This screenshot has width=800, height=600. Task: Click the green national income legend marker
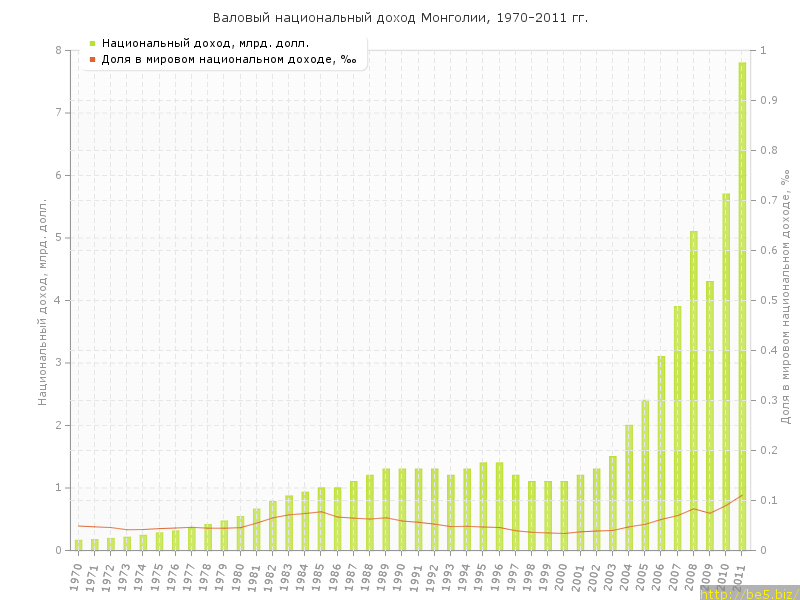[92, 43]
